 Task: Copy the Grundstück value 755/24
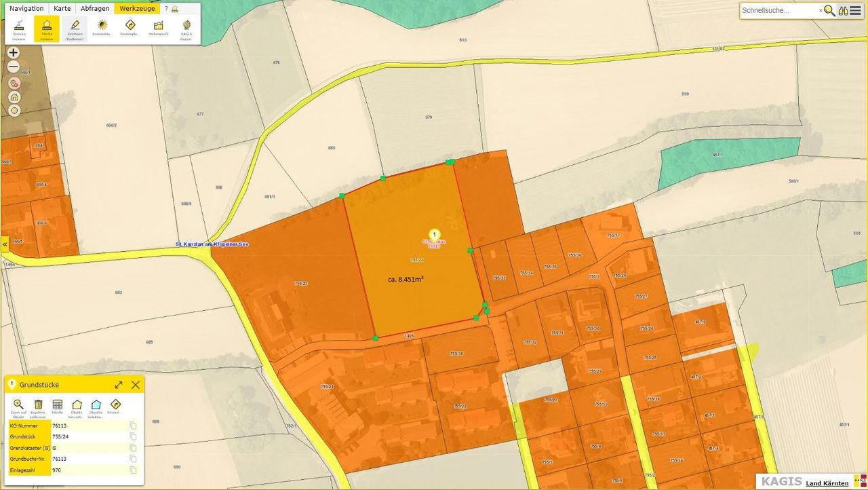[134, 437]
